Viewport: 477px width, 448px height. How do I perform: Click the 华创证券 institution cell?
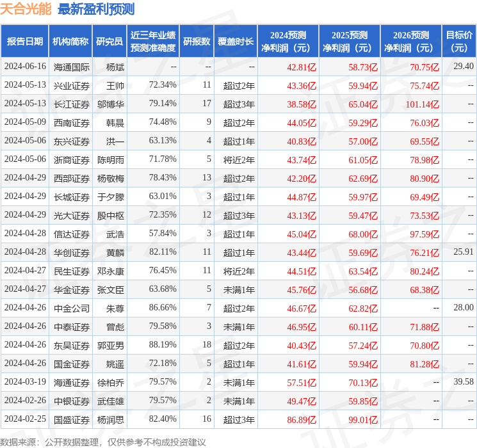point(72,252)
